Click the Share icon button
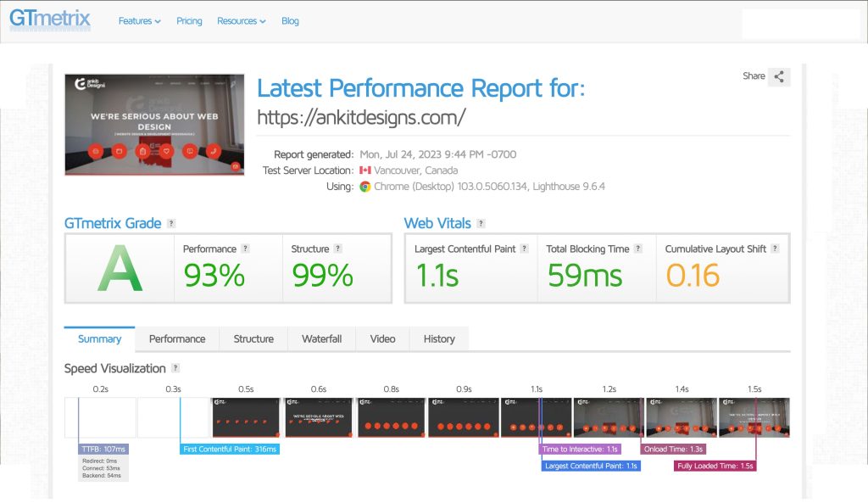Viewport: 868px width, 503px height. (780, 76)
